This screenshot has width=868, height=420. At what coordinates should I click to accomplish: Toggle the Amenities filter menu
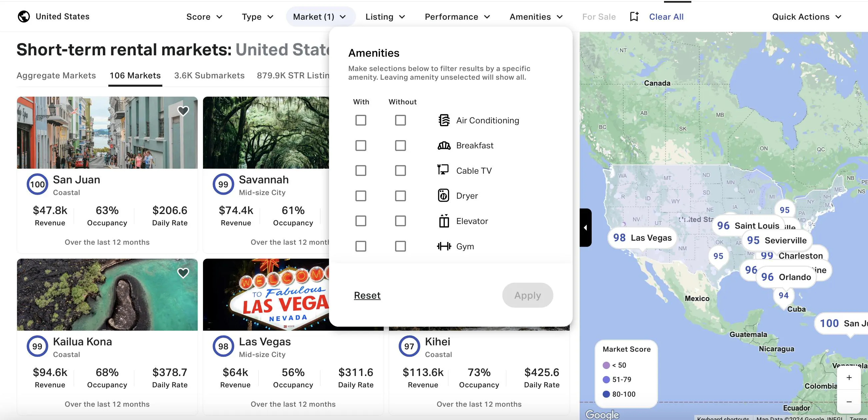pos(536,17)
